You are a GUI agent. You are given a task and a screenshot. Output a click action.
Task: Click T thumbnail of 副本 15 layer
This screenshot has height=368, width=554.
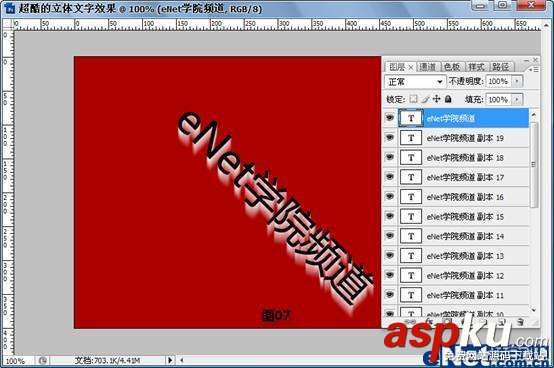tap(411, 216)
